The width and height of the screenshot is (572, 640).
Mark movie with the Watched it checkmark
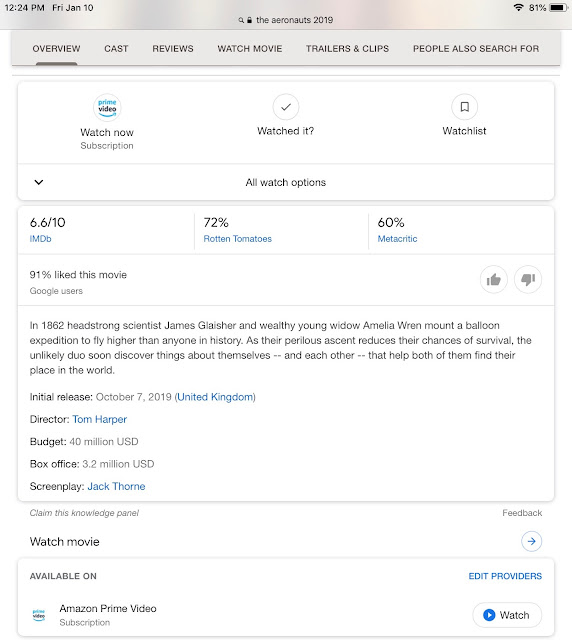tap(286, 107)
